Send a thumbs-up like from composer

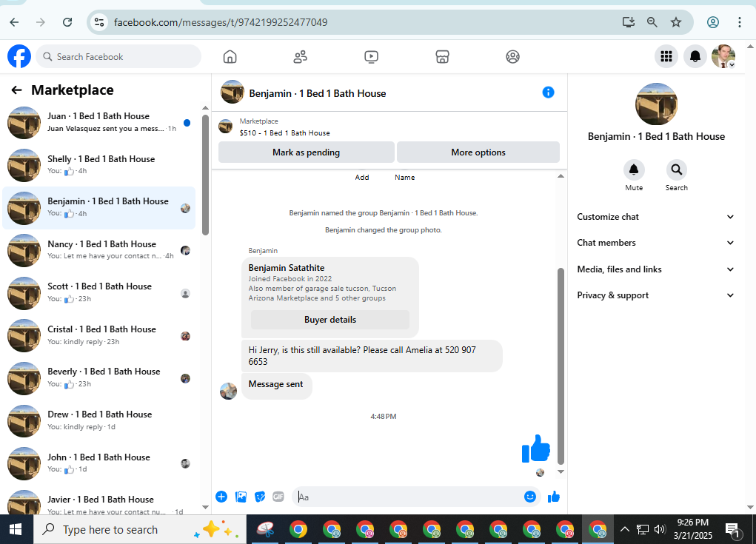[554, 497]
